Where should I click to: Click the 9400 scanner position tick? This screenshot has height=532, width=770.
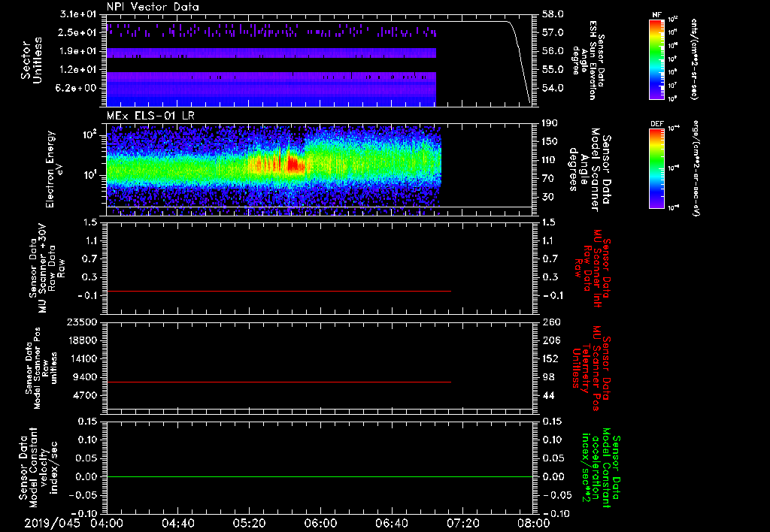click(x=85, y=377)
